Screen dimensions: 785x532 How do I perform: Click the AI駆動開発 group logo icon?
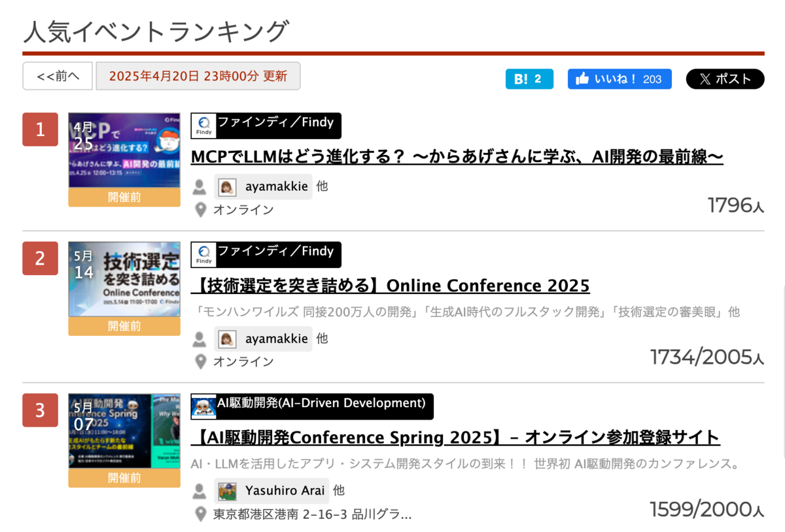click(203, 407)
